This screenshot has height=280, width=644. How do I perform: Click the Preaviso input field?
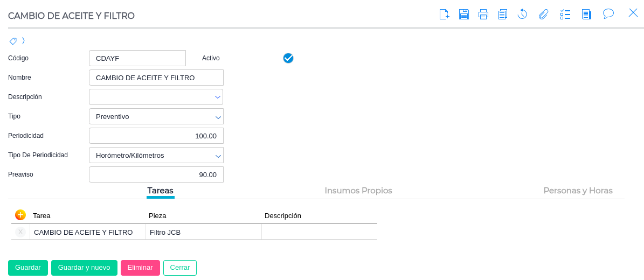[156, 174]
